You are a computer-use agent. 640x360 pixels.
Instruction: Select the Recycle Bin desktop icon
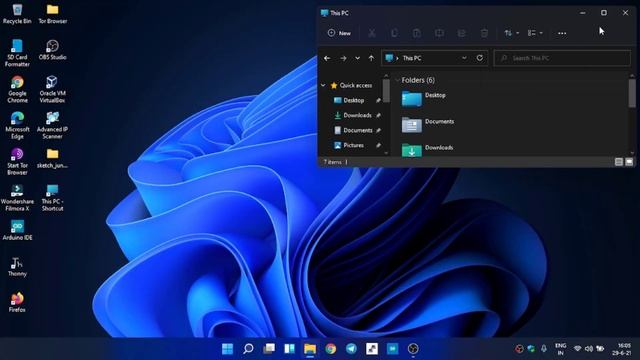(17, 13)
